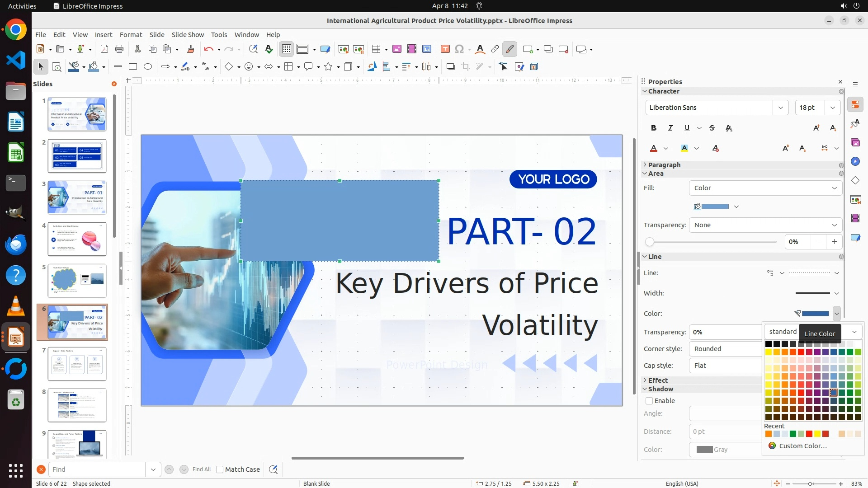The image size is (868, 488).
Task: Select the Rectangle drawing tool
Action: pos(133,67)
